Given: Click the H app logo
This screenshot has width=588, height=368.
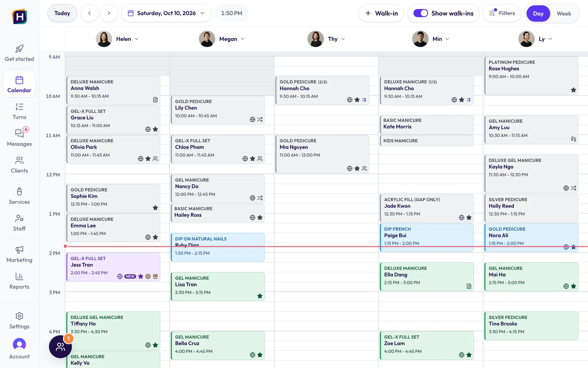Looking at the screenshot, I should pos(20,17).
